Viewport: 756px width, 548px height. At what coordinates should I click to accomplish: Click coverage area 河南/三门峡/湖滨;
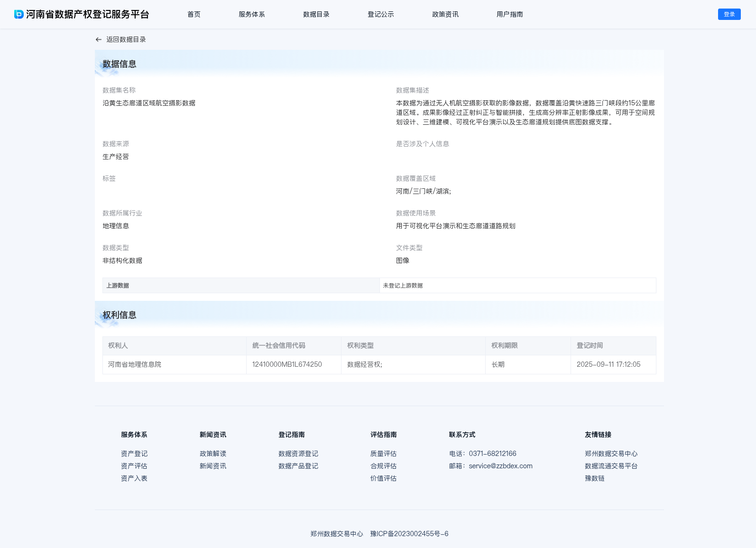424,191
